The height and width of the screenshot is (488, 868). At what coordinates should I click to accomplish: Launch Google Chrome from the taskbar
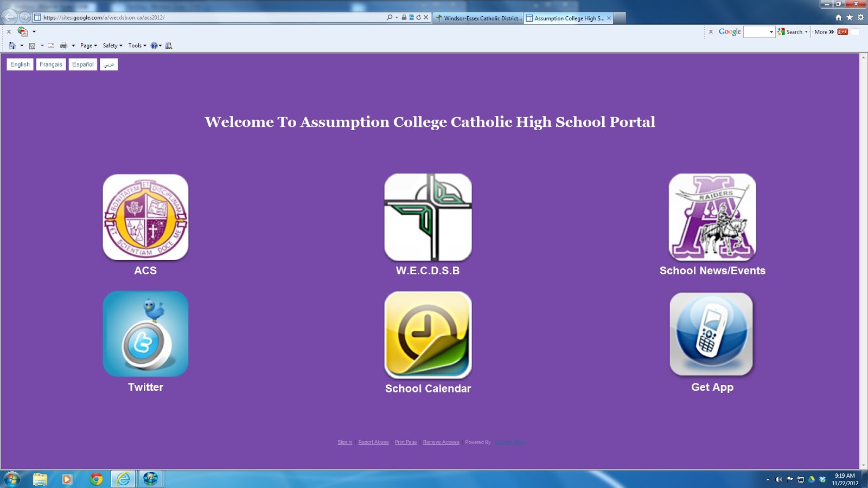click(x=97, y=479)
